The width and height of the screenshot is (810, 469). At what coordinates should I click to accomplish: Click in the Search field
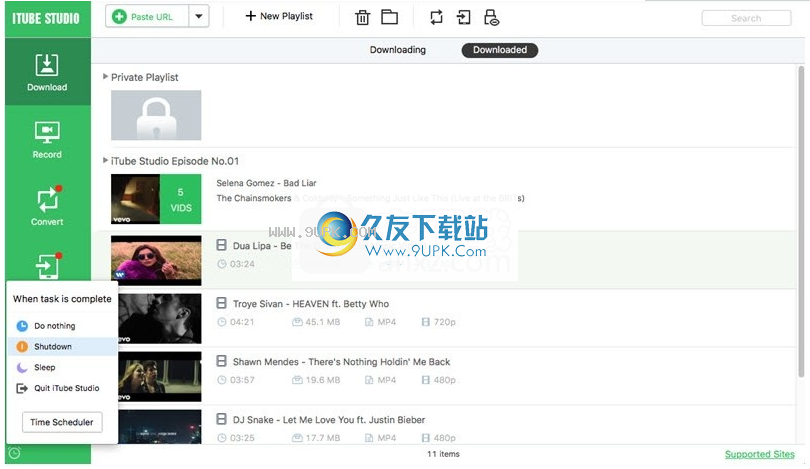tap(746, 18)
